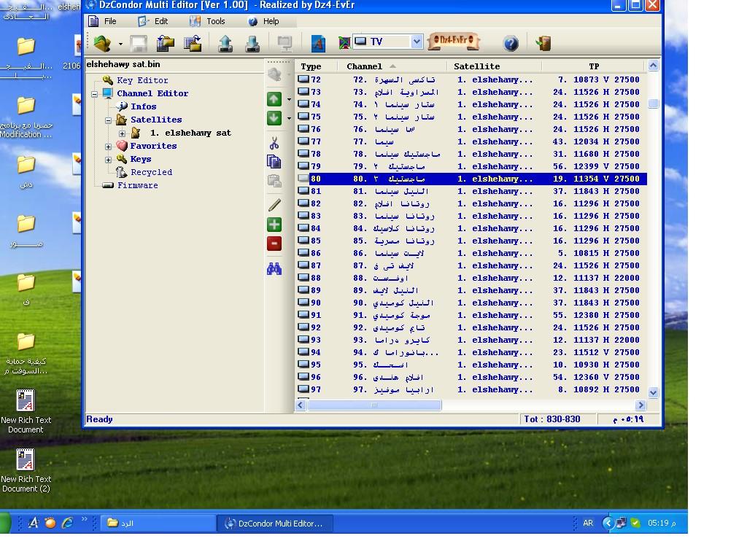This screenshot has height=560, width=747.
Task: Click the greyed paste clipboard icon
Action: 274,181
